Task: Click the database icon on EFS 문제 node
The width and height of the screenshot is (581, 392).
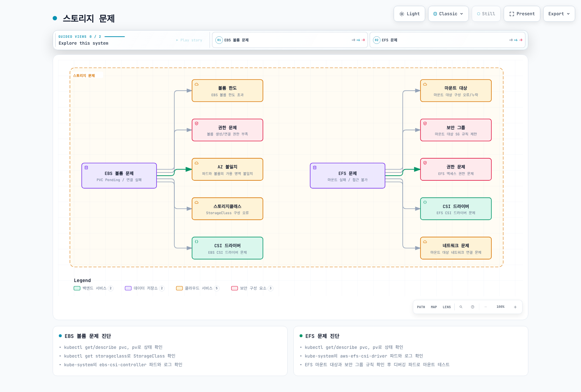Action: coord(315,168)
